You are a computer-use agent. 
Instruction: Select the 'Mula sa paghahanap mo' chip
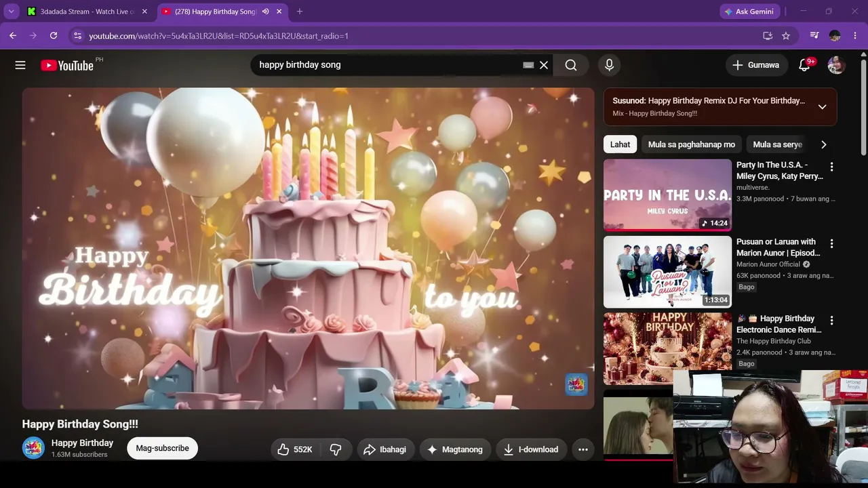[x=691, y=144]
